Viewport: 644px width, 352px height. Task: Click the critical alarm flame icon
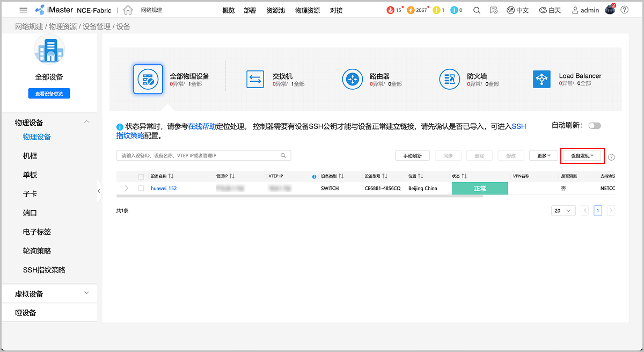[390, 10]
